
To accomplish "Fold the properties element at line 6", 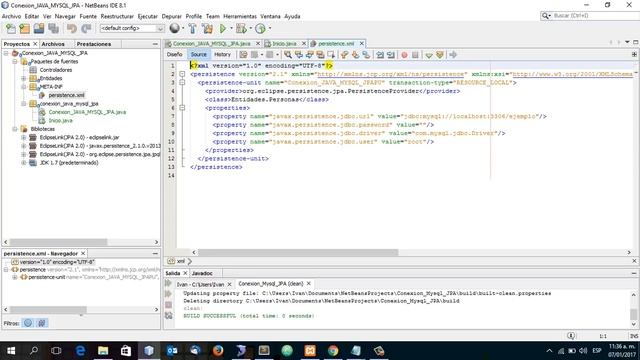I will [182, 108].
